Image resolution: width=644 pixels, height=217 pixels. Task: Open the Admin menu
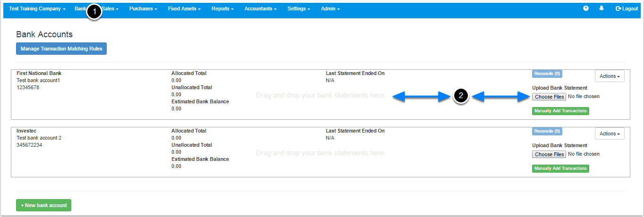(330, 8)
